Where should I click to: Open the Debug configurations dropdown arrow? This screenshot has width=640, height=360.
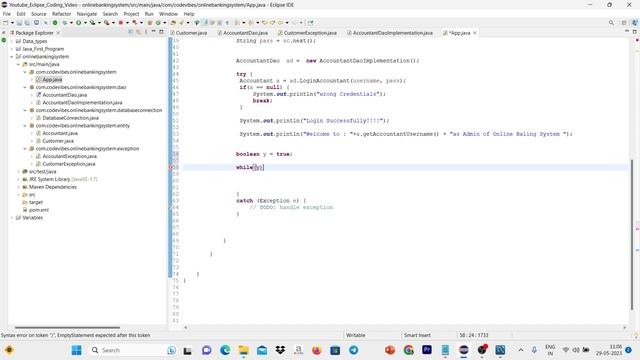[71, 23]
